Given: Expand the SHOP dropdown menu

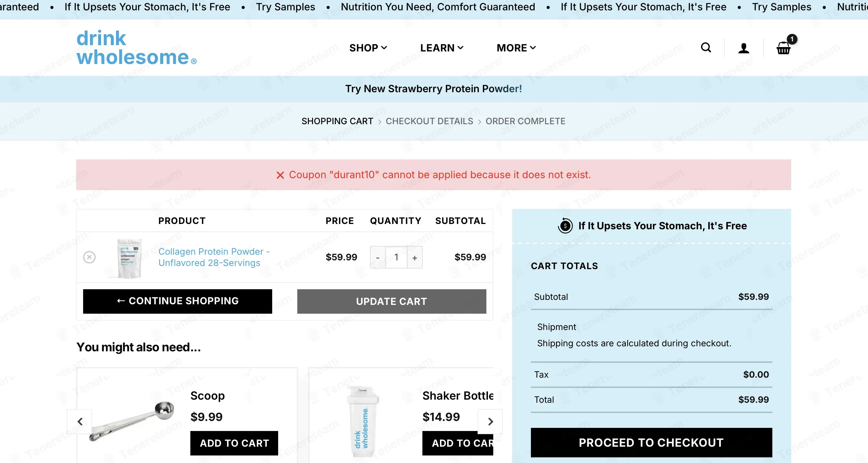Looking at the screenshot, I should pyautogui.click(x=368, y=48).
